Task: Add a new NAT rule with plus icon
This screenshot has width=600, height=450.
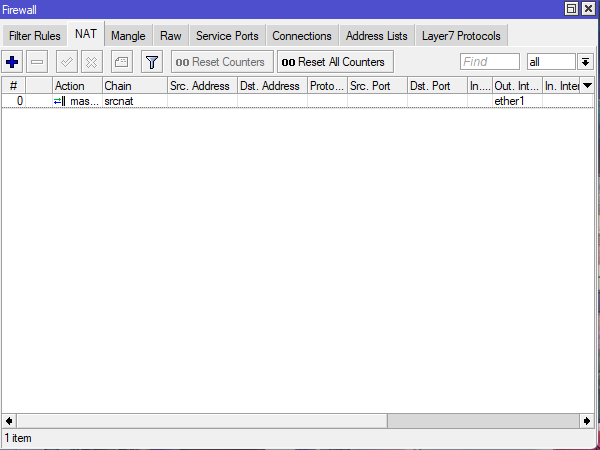Action: pos(12,62)
